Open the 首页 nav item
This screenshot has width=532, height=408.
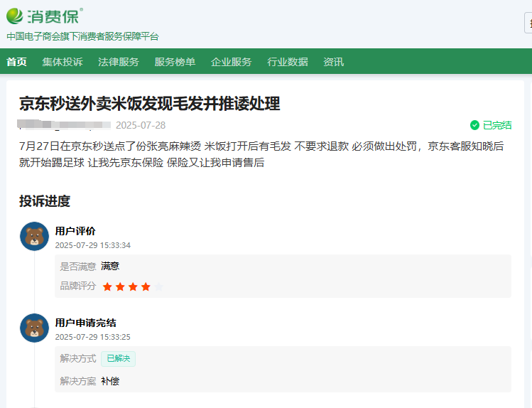click(16, 62)
